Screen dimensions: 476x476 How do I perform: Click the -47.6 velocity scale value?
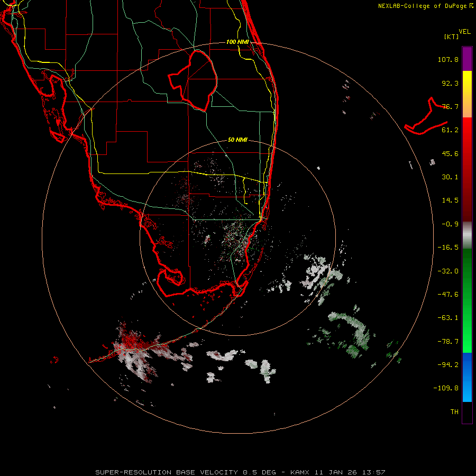tap(448, 295)
